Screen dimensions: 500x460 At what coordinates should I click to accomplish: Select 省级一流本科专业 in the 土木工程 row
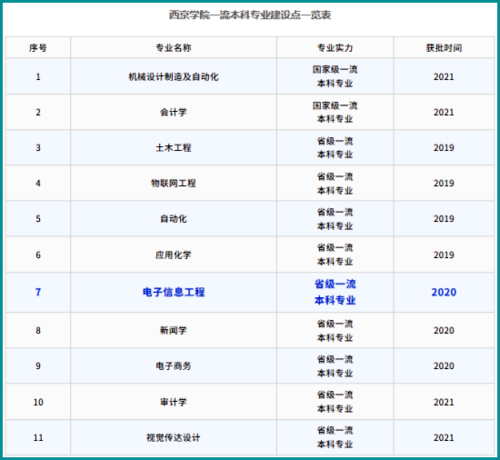335,148
